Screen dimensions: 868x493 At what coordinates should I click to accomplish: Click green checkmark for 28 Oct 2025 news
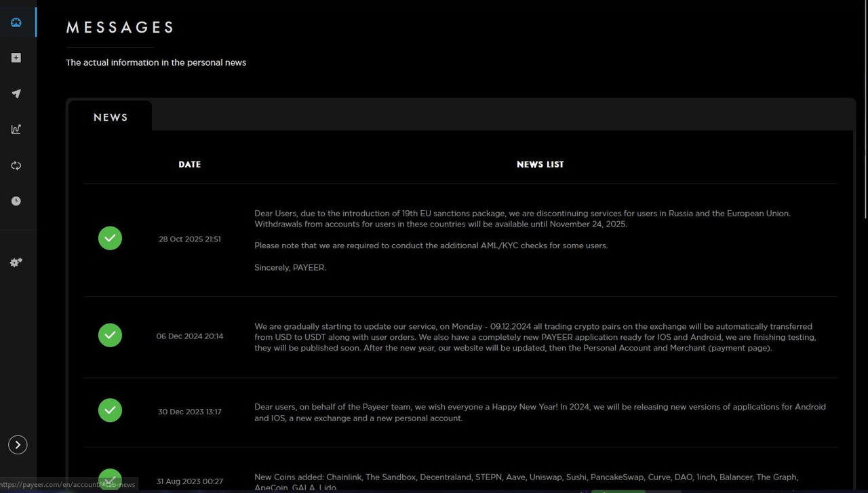click(110, 238)
